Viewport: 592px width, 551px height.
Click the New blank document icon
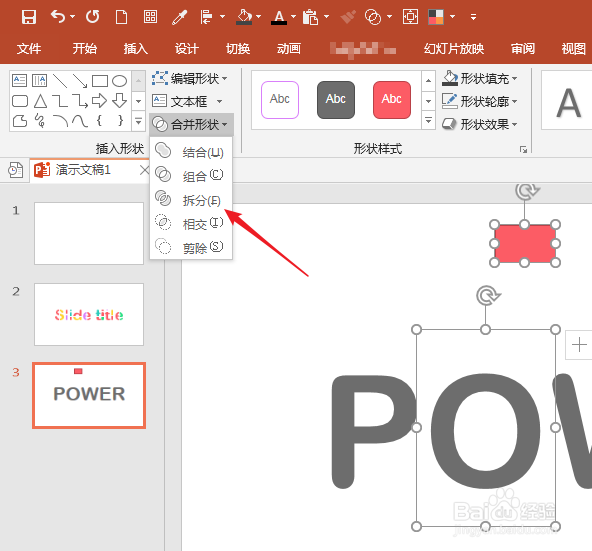121,17
